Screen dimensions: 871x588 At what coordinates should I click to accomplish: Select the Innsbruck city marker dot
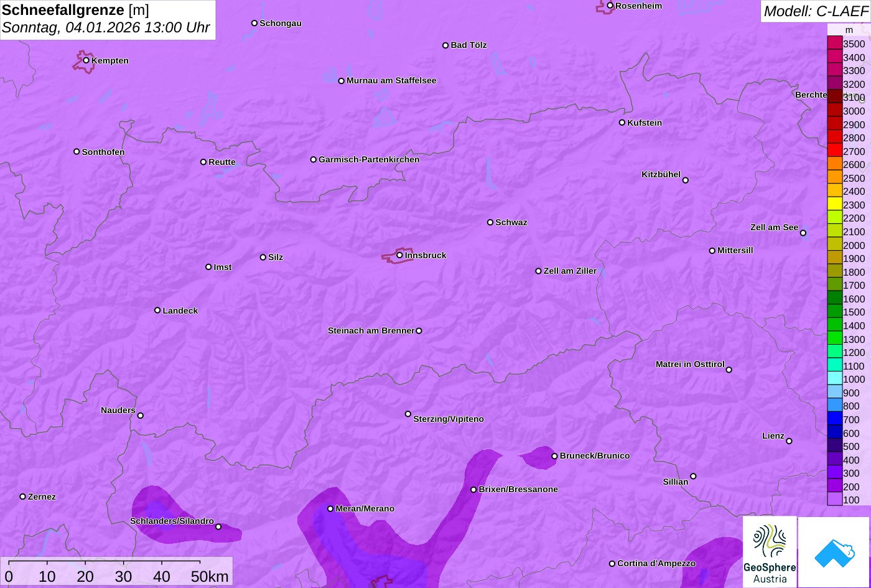pyautogui.click(x=399, y=255)
